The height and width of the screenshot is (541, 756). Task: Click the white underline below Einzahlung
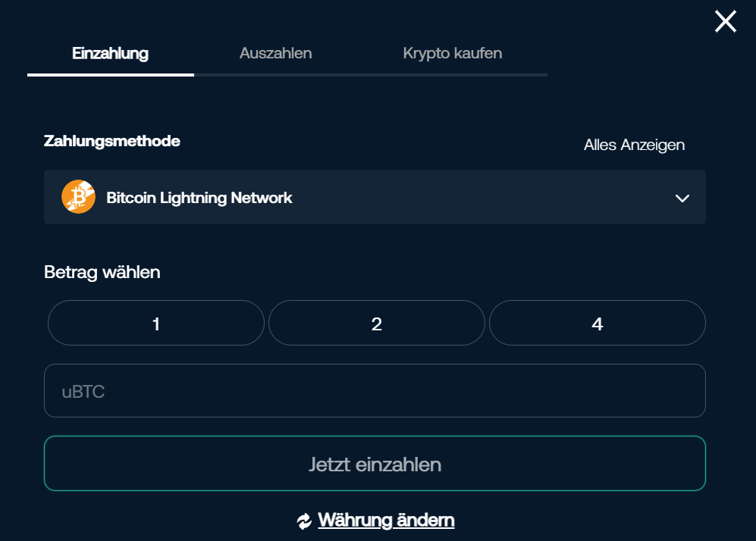coord(111,75)
